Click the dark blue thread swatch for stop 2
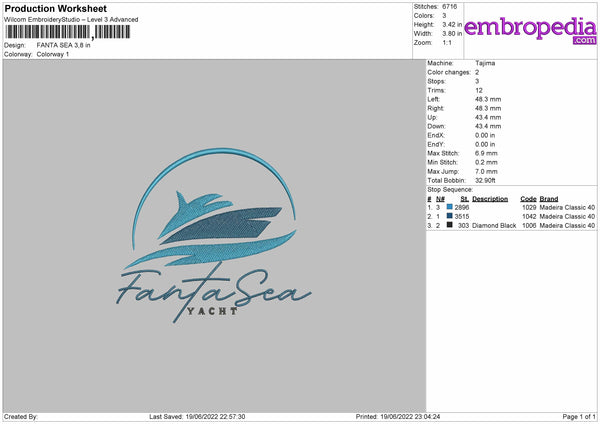600x424 pixels. pos(449,216)
